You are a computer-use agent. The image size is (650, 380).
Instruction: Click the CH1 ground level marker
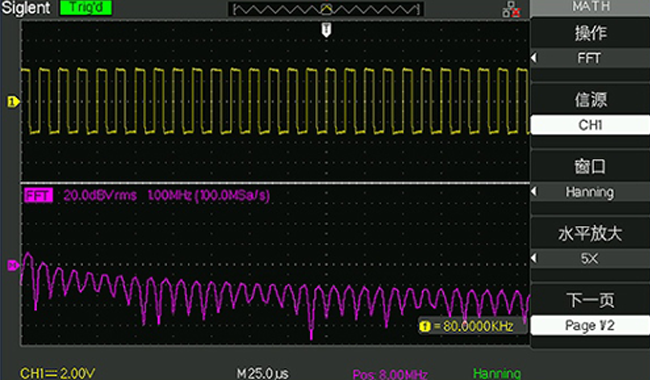13,102
